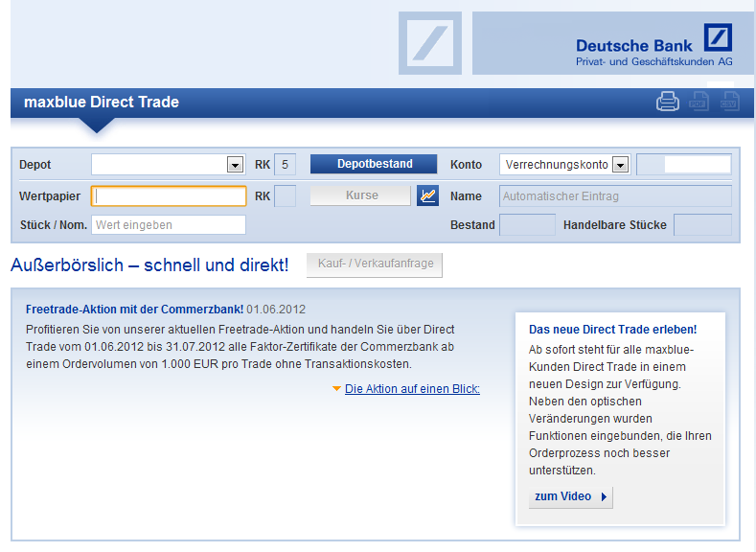756x552 pixels.
Task: Open the Die Aktion auf einen Blick link
Action: pos(412,389)
